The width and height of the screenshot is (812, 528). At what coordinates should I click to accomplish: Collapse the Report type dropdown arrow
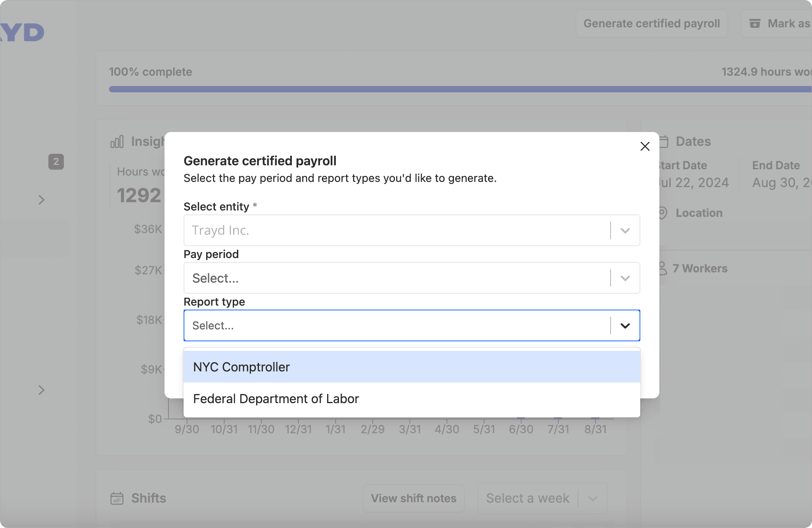click(625, 326)
